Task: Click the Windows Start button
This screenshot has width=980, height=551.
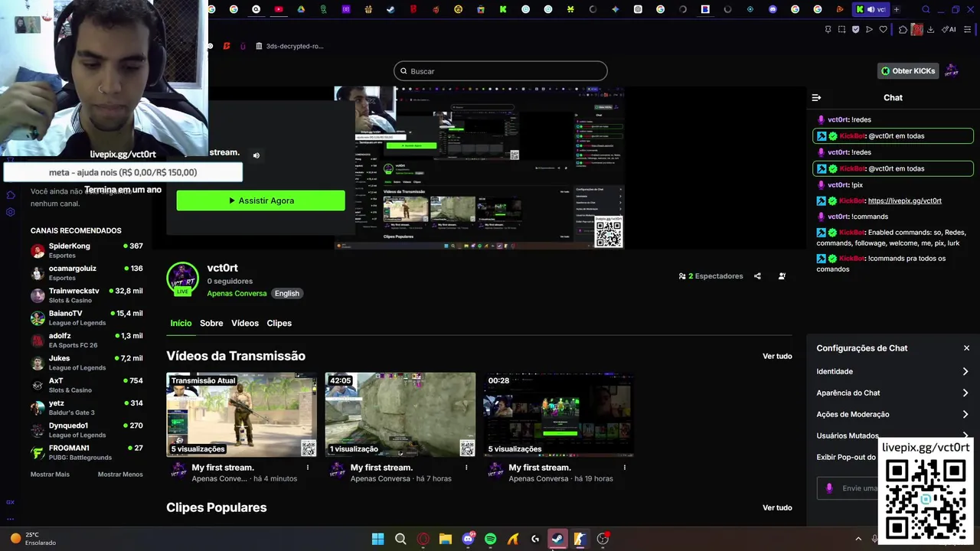Action: pos(377,539)
